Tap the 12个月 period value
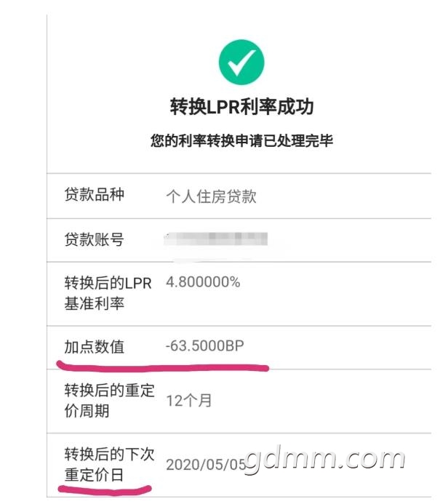The width and height of the screenshot is (440, 504). (x=188, y=400)
